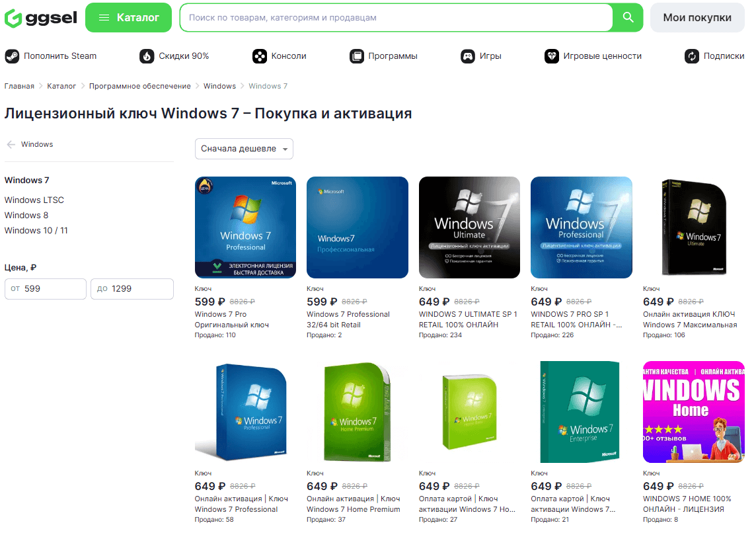Click text Продано: 234

pyautogui.click(x=440, y=335)
